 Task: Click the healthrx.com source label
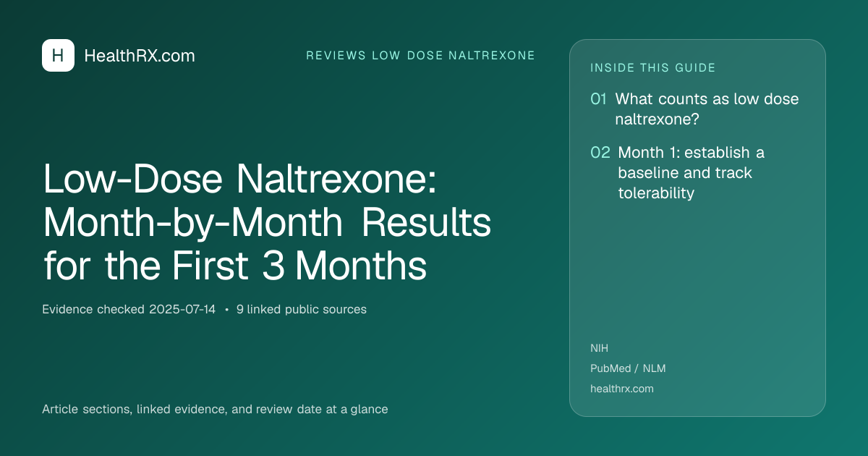click(622, 389)
